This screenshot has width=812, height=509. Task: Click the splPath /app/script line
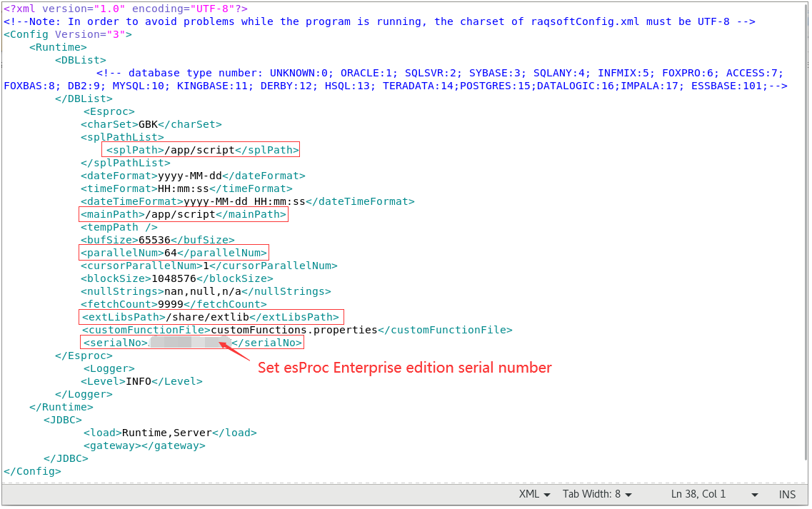(201, 150)
